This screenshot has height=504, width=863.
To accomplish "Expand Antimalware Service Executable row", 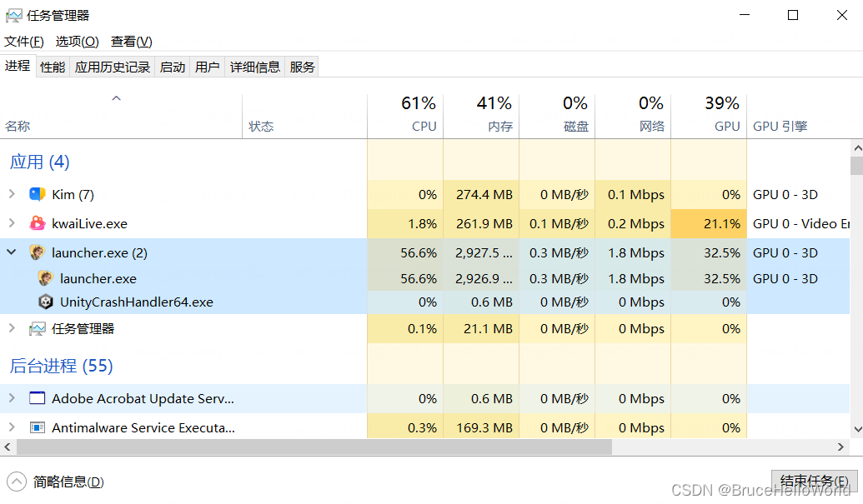I will pos(13,427).
